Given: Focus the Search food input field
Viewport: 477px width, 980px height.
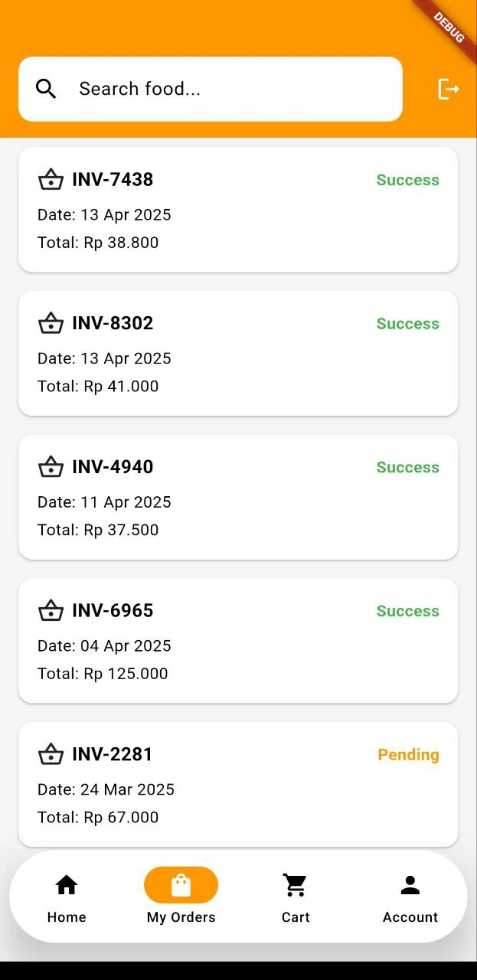Looking at the screenshot, I should 230,89.
